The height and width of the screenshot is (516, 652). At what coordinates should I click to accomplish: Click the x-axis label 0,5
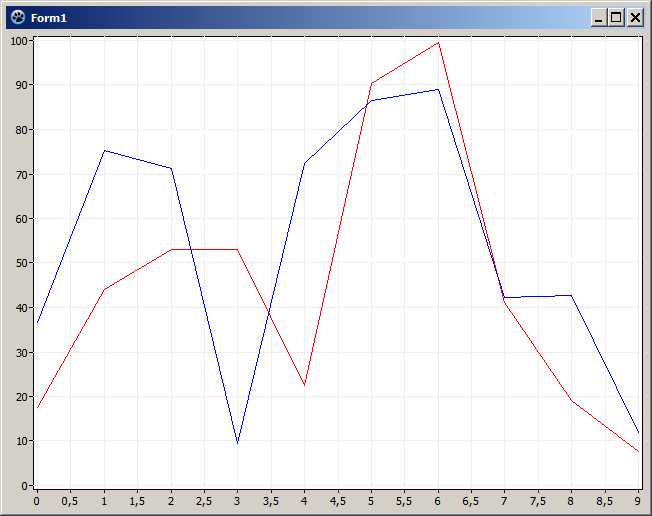[x=69, y=501]
